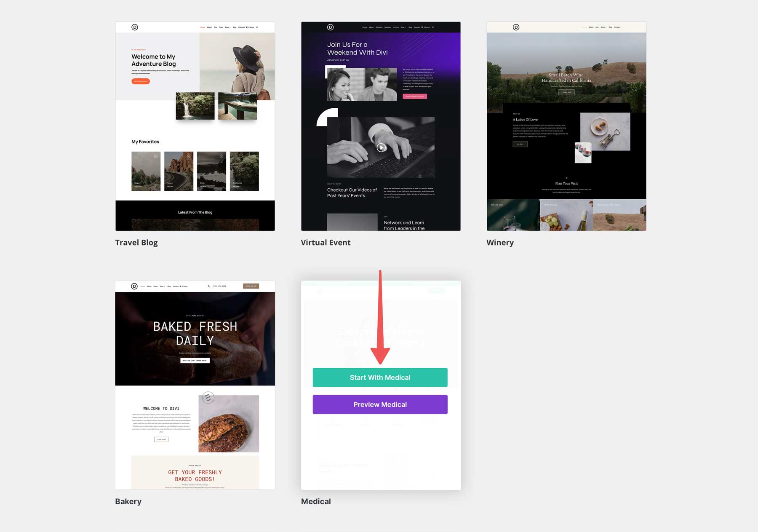Image resolution: width=758 pixels, height=532 pixels.
Task: Click the Start With Medical button
Action: [379, 377]
